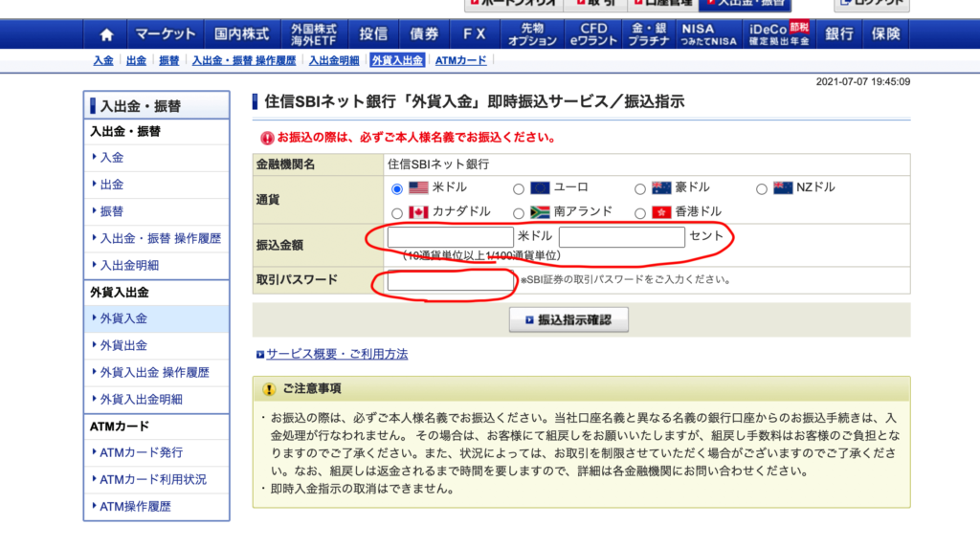980x547 pixels.
Task: Click the セント amount input field
Action: (622, 237)
